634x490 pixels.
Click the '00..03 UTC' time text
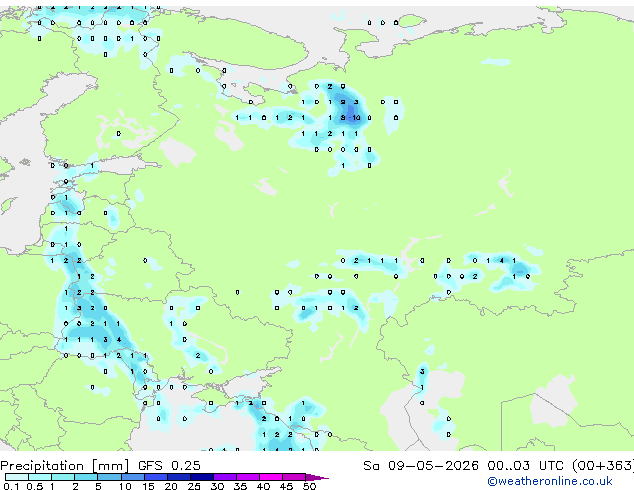[525, 466]
